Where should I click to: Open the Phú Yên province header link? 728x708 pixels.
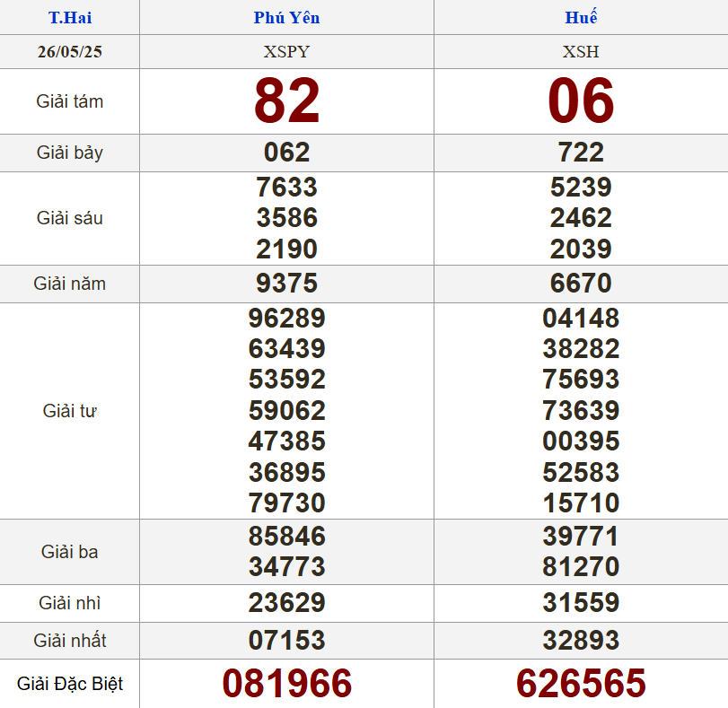[286, 18]
